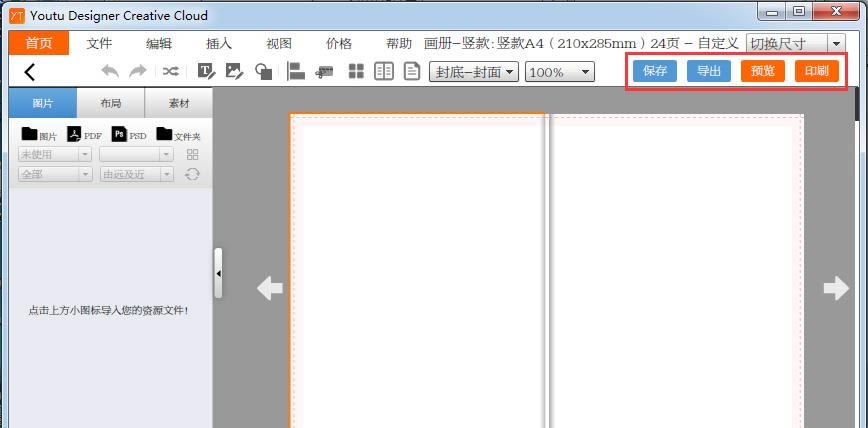Open the 插入 menu
The image size is (868, 428).
(x=219, y=44)
